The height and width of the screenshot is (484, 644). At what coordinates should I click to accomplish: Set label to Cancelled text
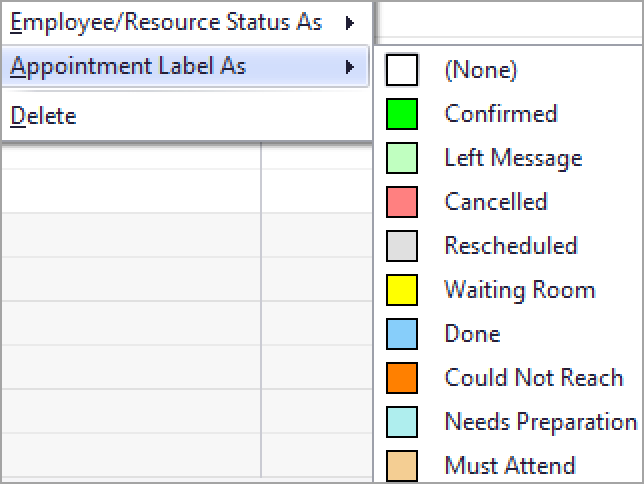point(496,201)
